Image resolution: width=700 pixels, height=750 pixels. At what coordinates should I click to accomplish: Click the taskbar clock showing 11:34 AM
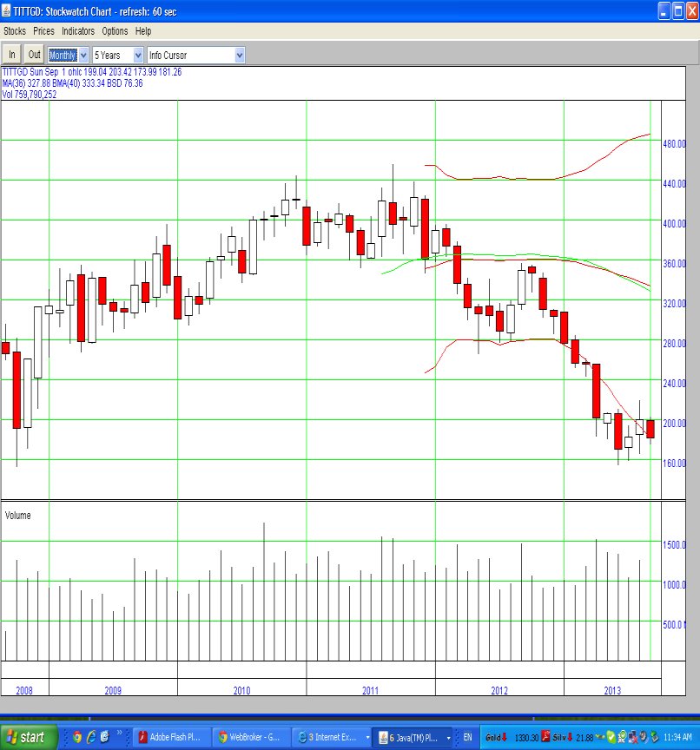(x=677, y=737)
